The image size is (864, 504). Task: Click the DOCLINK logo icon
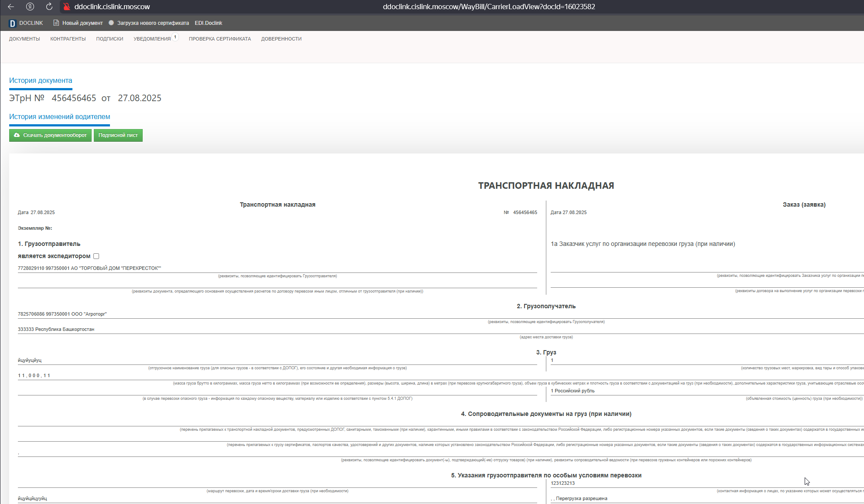point(12,23)
